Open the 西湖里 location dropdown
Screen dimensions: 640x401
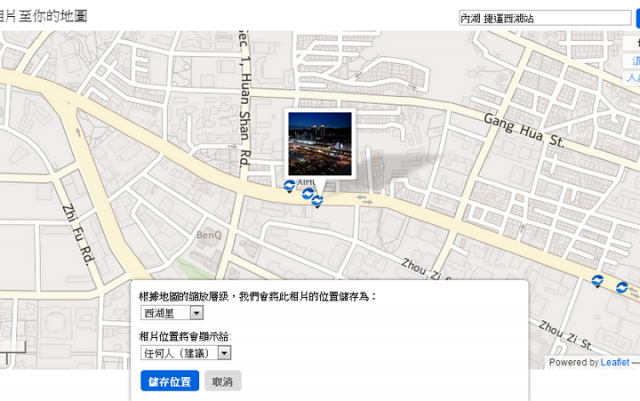pos(172,313)
